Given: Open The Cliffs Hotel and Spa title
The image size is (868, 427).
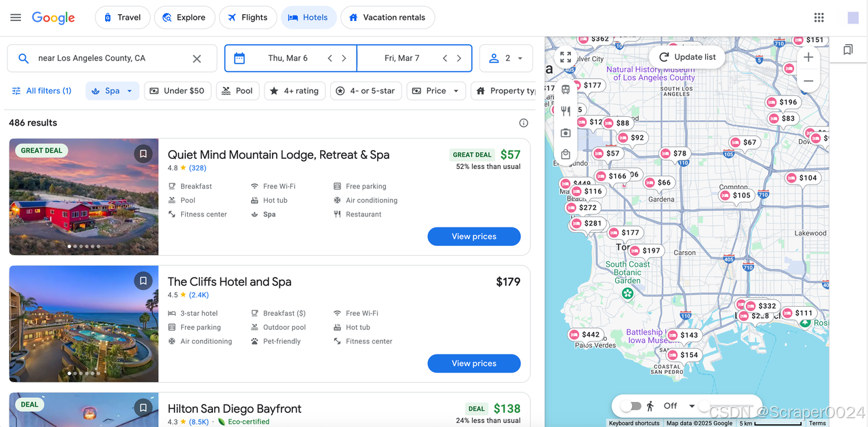Looking at the screenshot, I should click(x=230, y=282).
